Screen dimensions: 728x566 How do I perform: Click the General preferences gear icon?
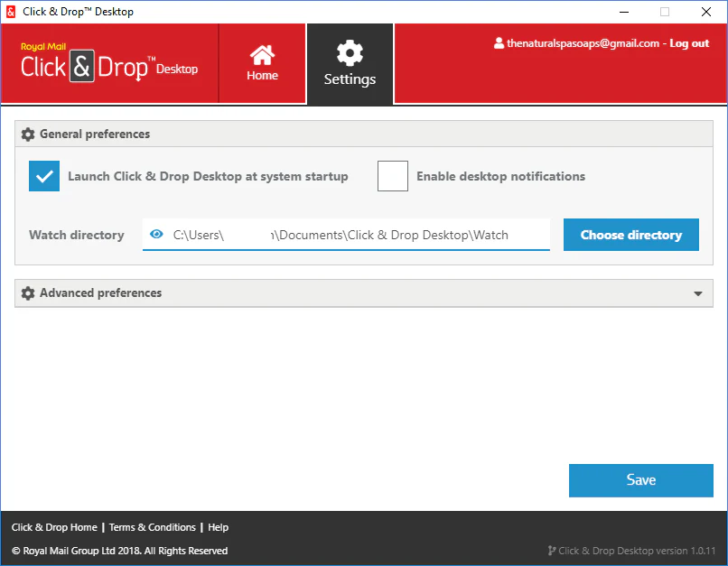coord(28,134)
